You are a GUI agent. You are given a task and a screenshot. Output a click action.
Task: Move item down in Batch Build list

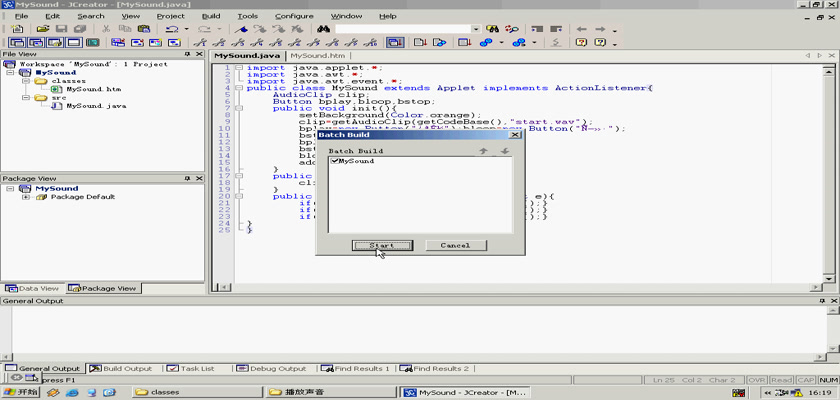point(504,151)
